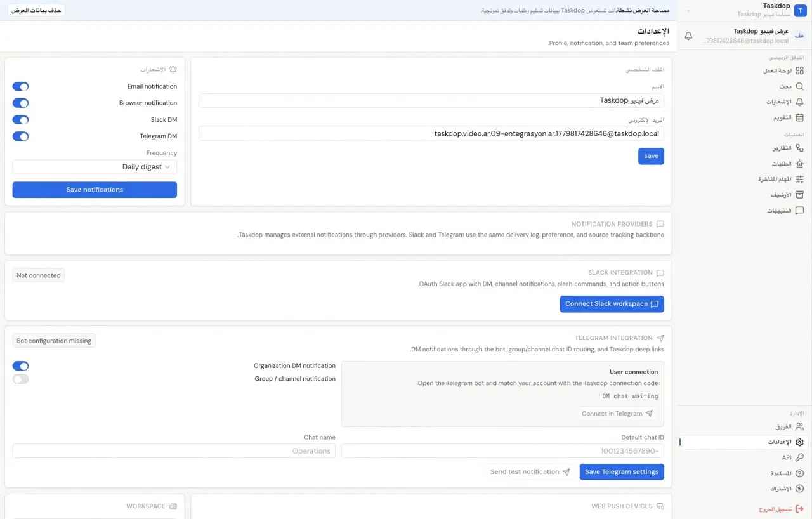Screen dimensions: 812x519
Task: Click the Frequency label
Action: coord(162,153)
